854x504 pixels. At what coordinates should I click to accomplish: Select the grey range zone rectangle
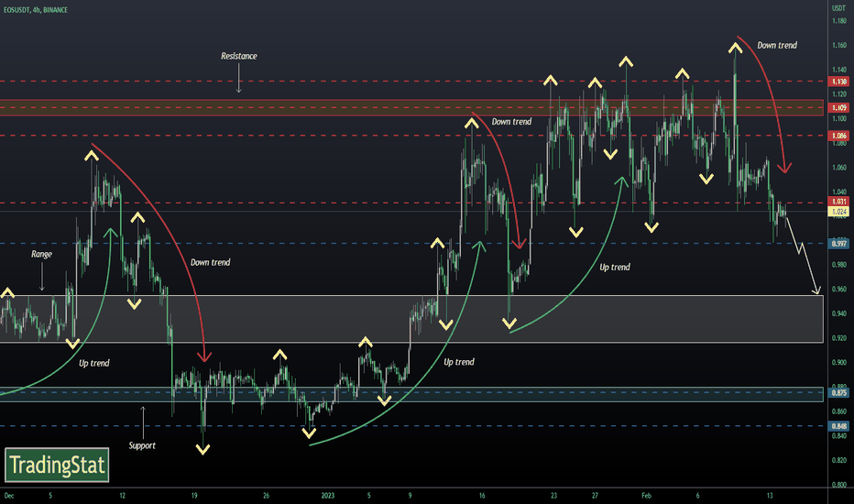[x=411, y=319]
